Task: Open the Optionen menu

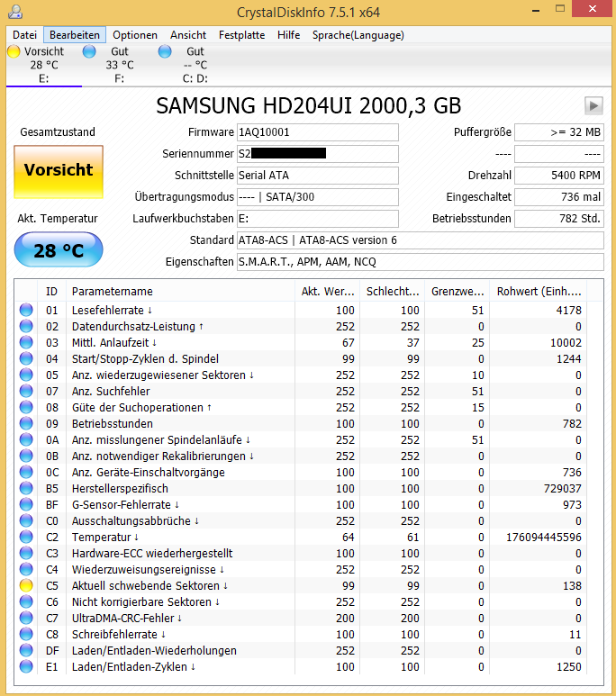Action: [x=135, y=35]
